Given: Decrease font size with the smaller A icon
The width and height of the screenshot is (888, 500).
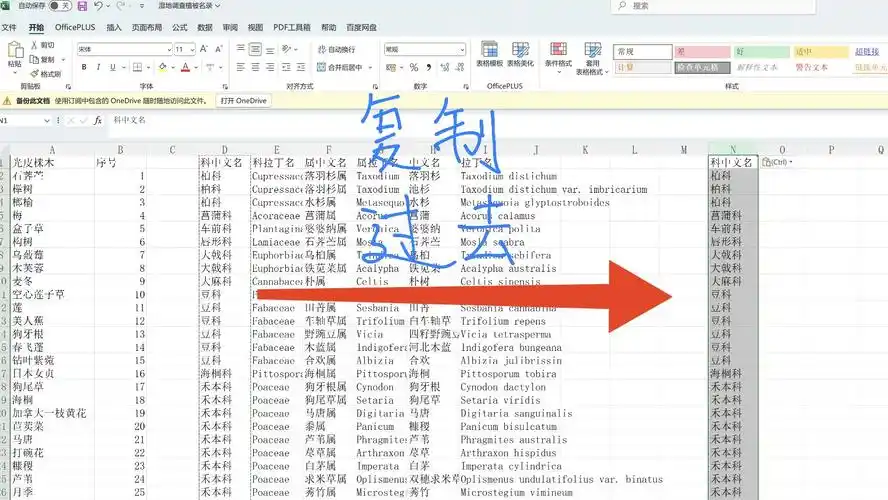Looking at the screenshot, I should 219,49.
